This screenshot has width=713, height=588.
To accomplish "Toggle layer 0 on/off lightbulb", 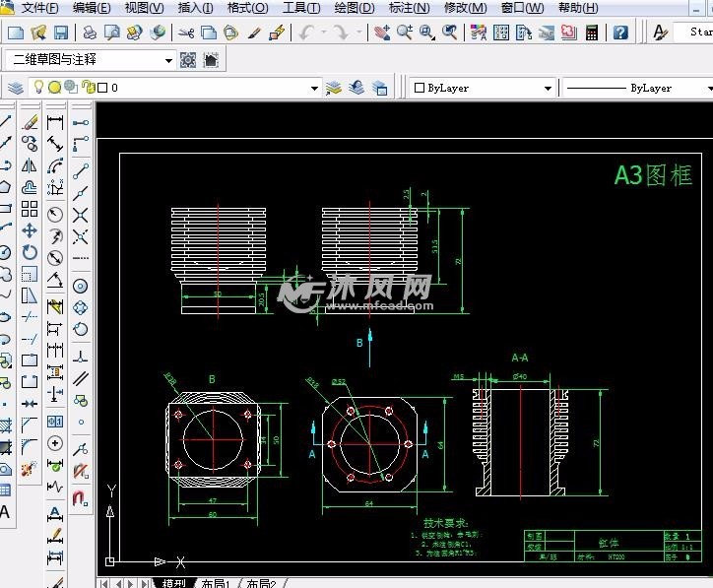I will [x=40, y=88].
